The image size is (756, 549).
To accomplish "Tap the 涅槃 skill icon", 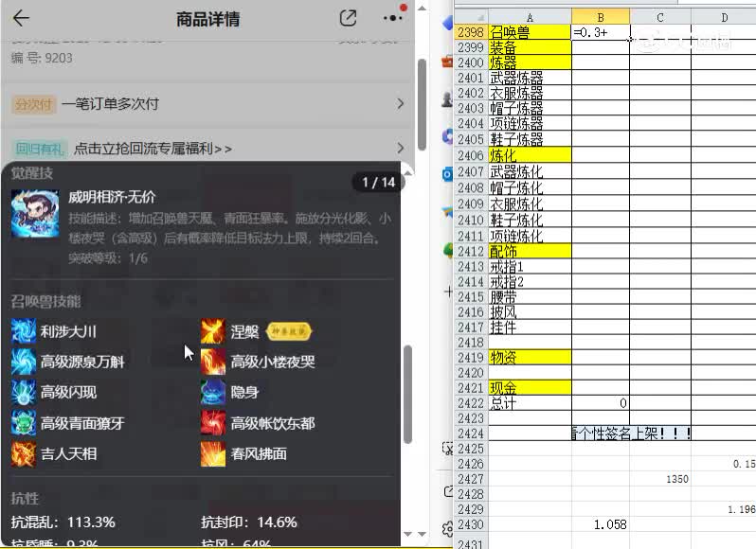I will coord(213,331).
